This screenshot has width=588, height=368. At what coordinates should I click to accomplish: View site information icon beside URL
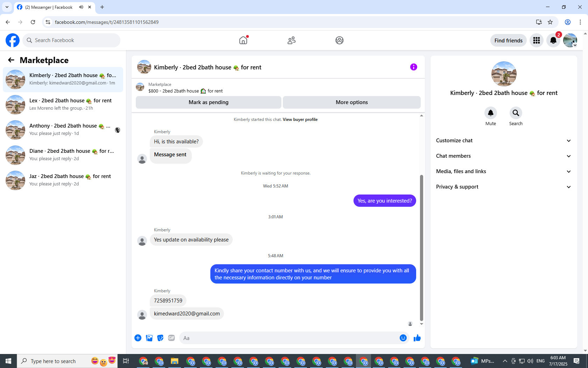pyautogui.click(x=48, y=22)
